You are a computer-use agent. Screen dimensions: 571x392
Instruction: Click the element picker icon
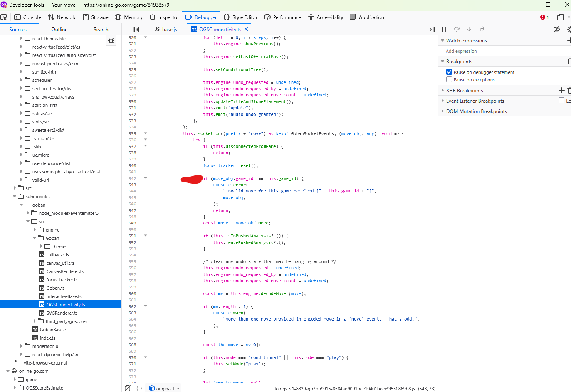click(4, 17)
